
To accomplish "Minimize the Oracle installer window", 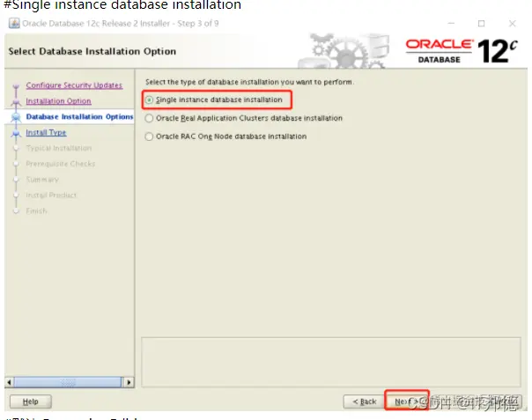I will coord(451,24).
